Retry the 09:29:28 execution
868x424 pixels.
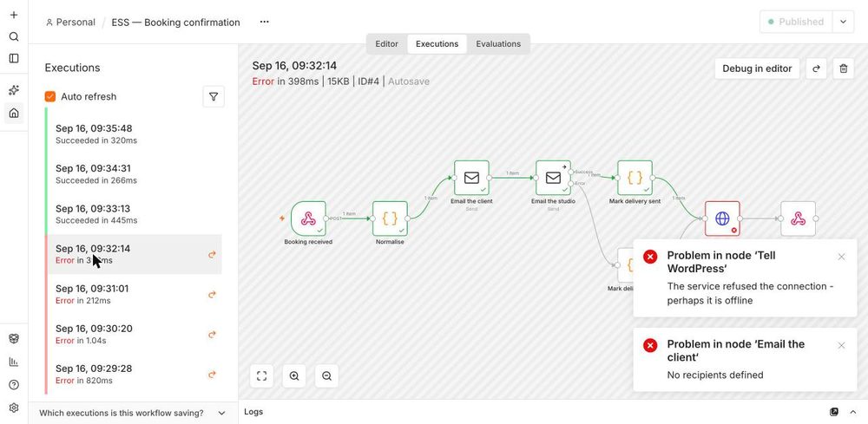(212, 375)
